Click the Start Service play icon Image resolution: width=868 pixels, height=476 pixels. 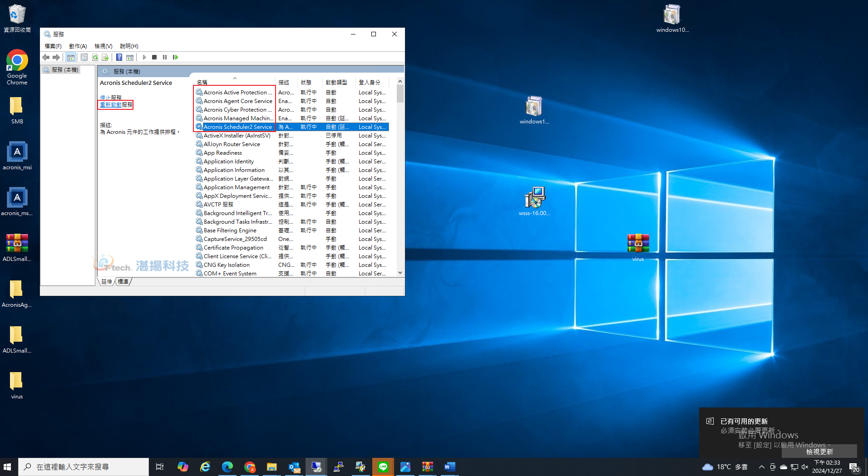pyautogui.click(x=144, y=57)
